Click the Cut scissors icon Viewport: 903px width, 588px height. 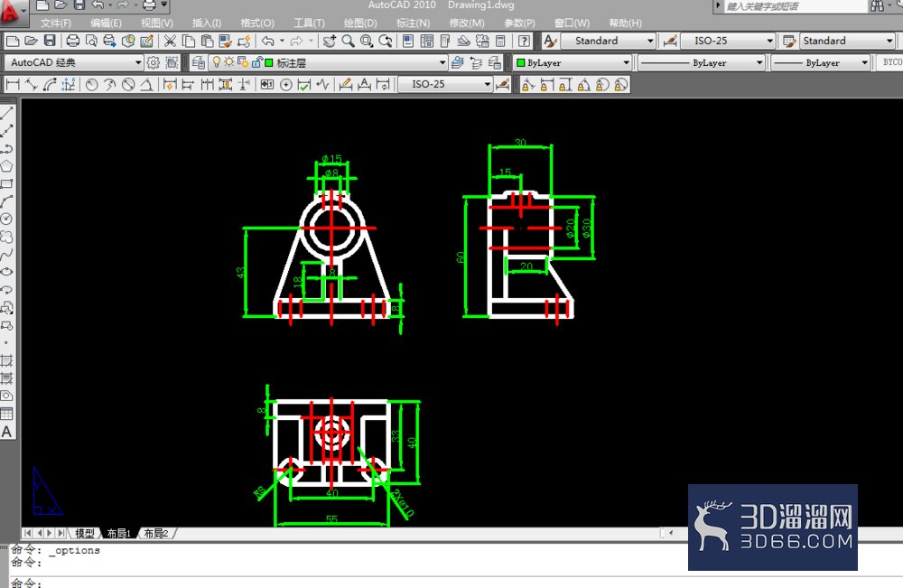pos(170,41)
